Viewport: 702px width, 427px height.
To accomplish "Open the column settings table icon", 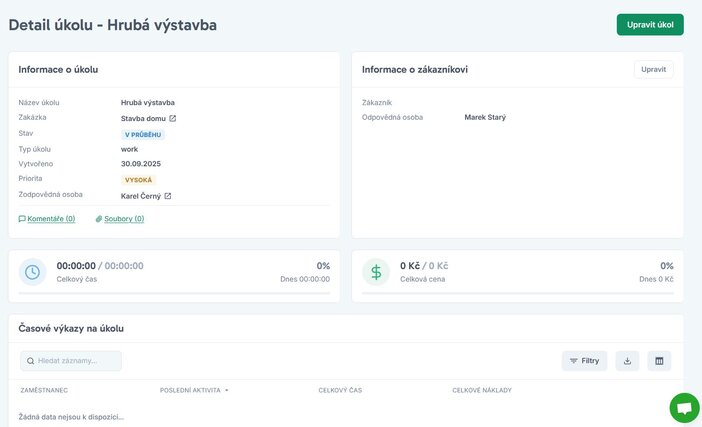I will pos(659,361).
